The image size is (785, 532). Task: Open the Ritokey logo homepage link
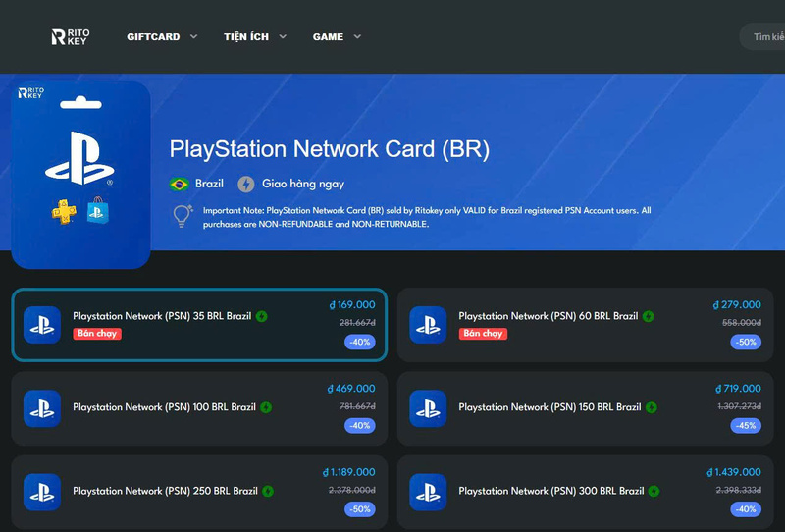(71, 36)
